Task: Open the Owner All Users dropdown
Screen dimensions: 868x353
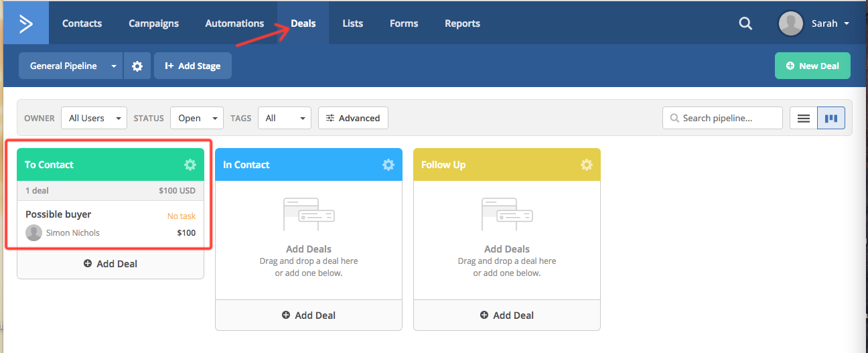Action: (94, 119)
